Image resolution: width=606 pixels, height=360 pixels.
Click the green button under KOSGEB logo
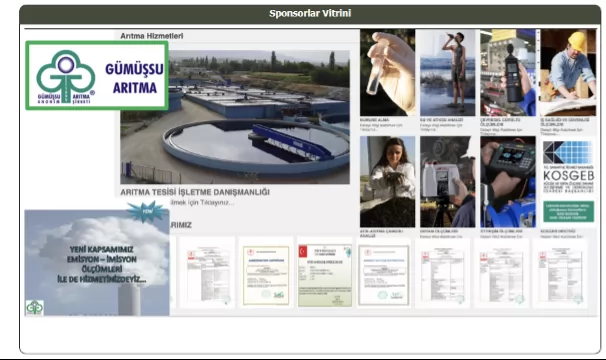coord(568,211)
